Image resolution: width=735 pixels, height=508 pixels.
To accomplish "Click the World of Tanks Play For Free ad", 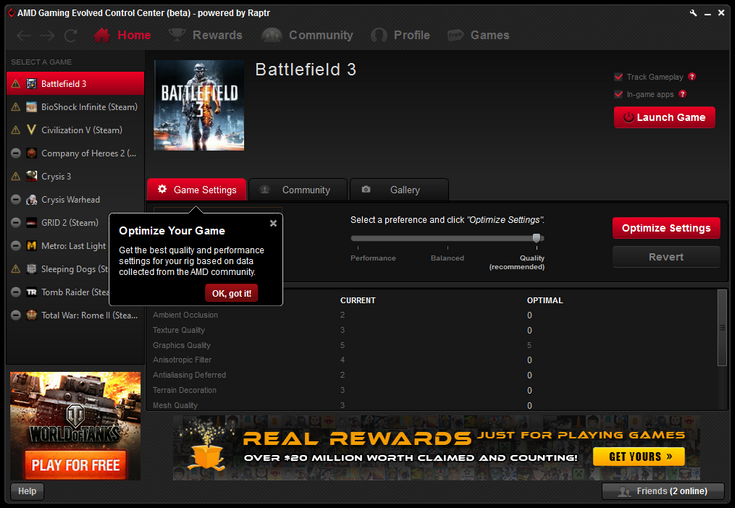I will click(x=75, y=426).
